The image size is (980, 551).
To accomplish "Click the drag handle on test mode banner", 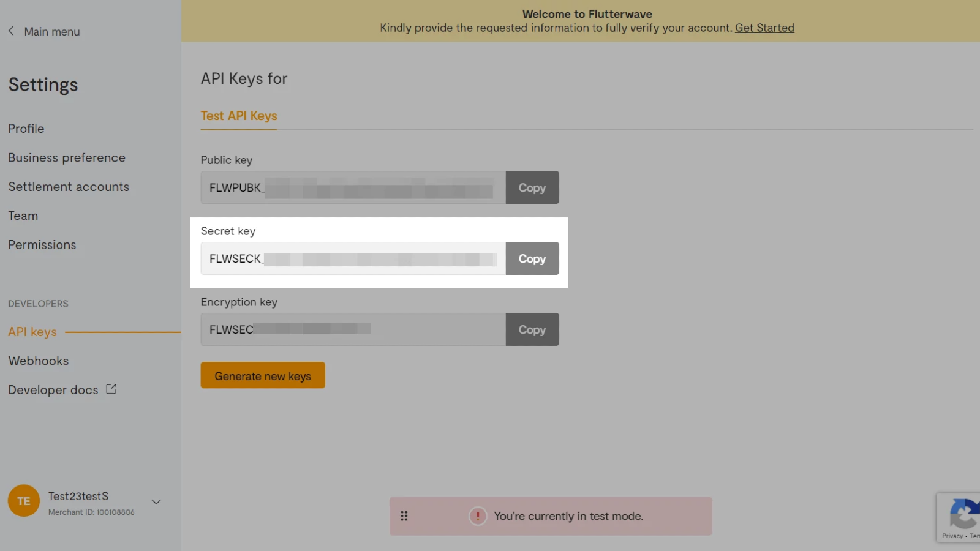I will (404, 516).
